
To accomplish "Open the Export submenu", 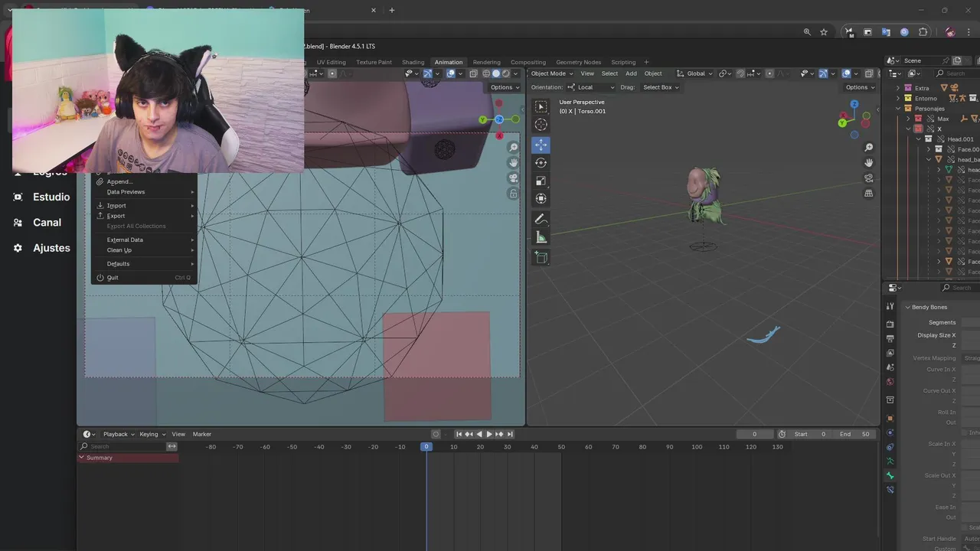I will (145, 216).
